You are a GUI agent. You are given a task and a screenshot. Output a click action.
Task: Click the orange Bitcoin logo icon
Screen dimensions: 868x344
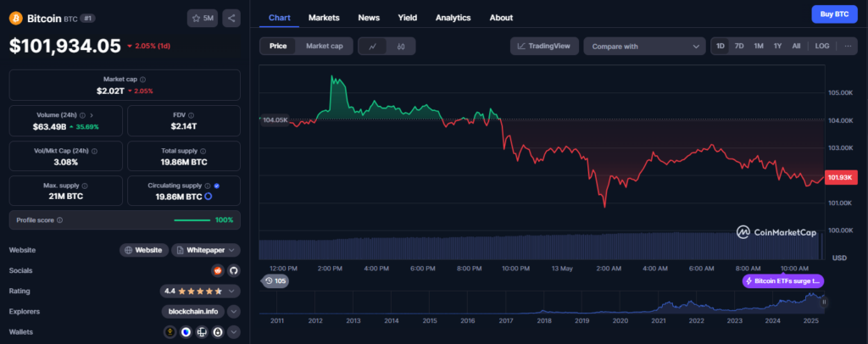tap(16, 19)
